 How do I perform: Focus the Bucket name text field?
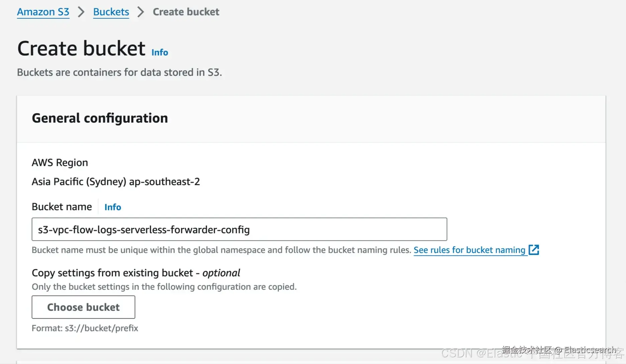tap(239, 229)
